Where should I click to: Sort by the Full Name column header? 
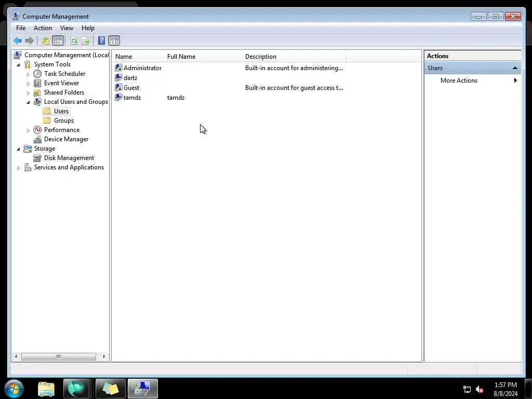tap(203, 56)
